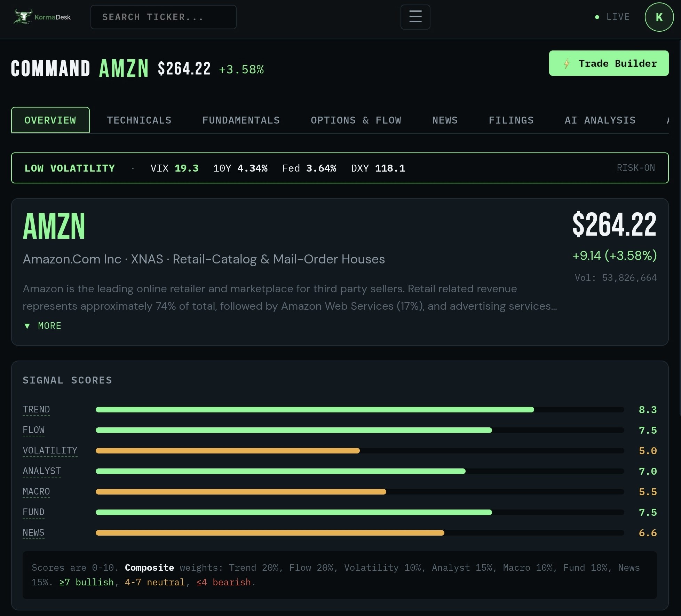The image size is (681, 616).
Task: Open the Options & Flow tab
Action: [x=356, y=120]
